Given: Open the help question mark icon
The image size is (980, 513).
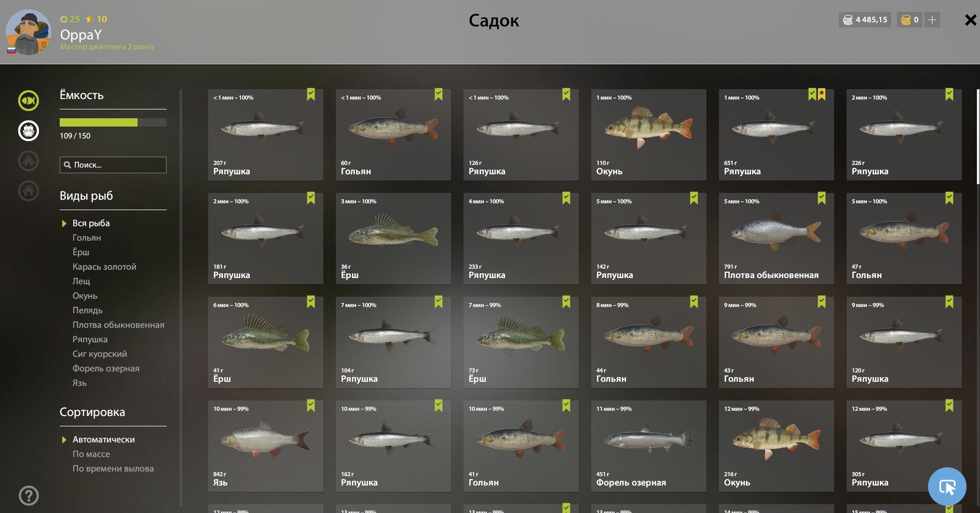Looking at the screenshot, I should 29,496.
